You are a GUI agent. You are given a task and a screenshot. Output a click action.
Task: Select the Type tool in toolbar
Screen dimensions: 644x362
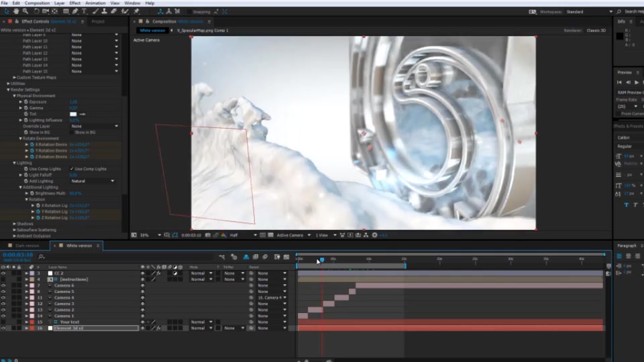pos(85,11)
